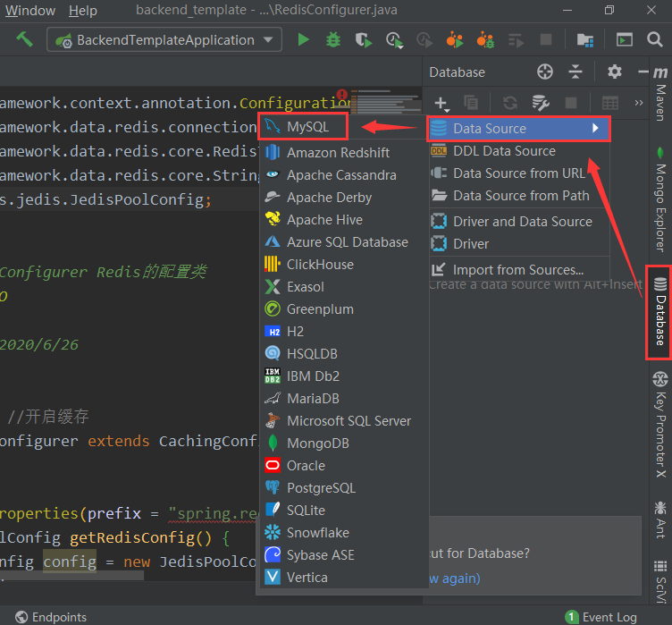The height and width of the screenshot is (625, 672).
Task: Click Import from Sources...
Action: coord(518,270)
